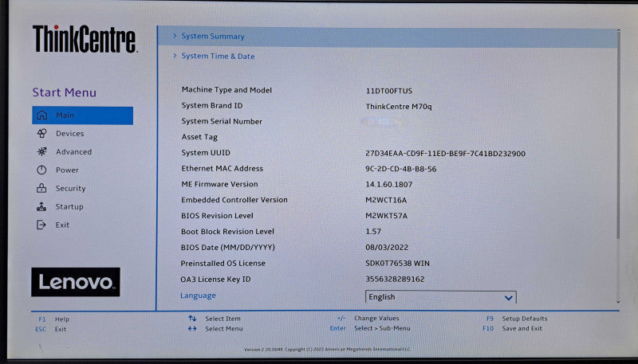This screenshot has width=638, height=364.
Task: Click the Language dropdown arrow
Action: pos(508,298)
